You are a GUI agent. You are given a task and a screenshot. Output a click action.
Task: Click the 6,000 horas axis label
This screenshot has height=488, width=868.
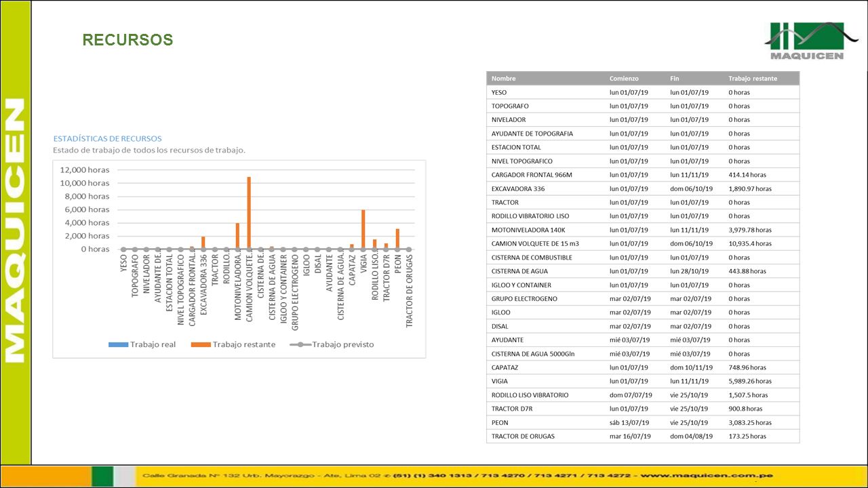pos(87,209)
